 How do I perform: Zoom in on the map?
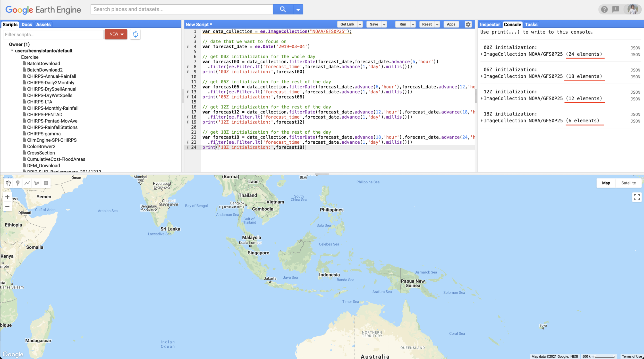coord(7,197)
